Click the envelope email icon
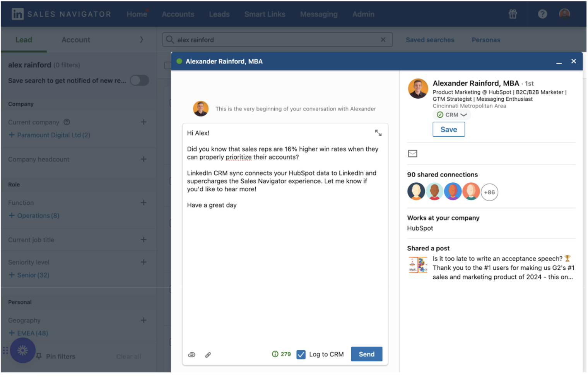 (x=413, y=154)
